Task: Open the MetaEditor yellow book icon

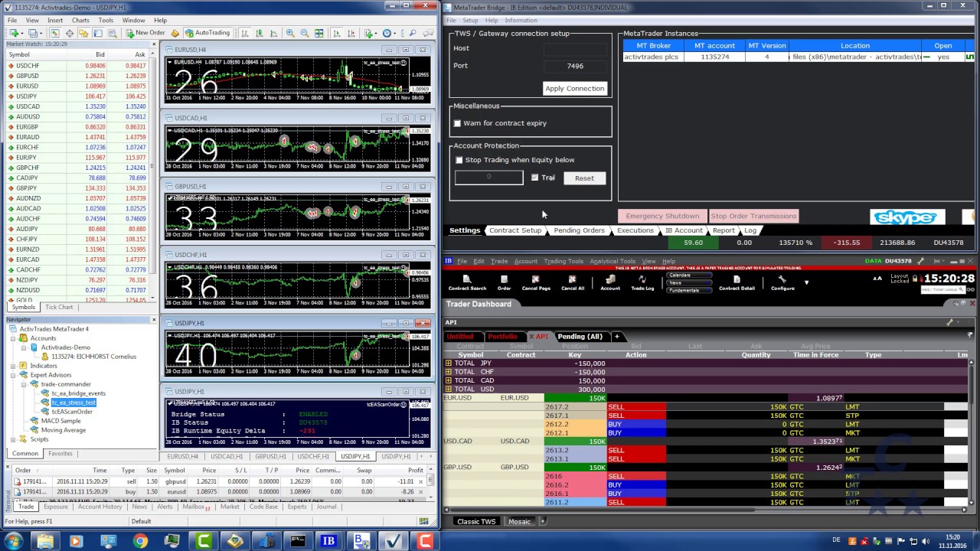Action: [x=175, y=33]
